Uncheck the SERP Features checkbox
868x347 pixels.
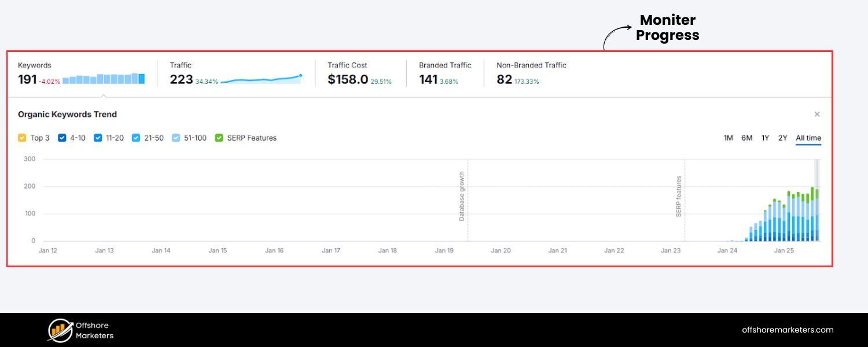219,138
